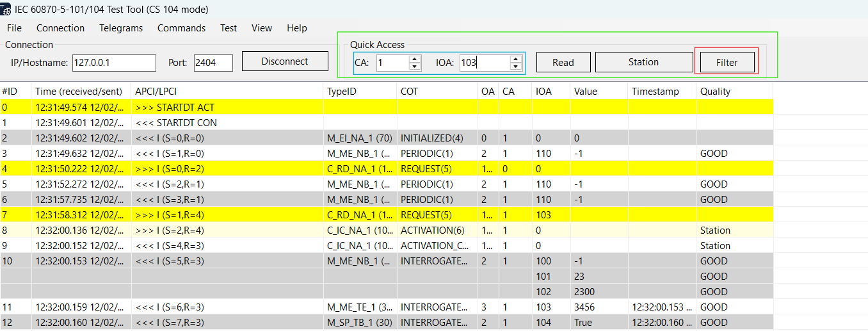Open the Connection menu
The width and height of the screenshot is (868, 331).
60,28
